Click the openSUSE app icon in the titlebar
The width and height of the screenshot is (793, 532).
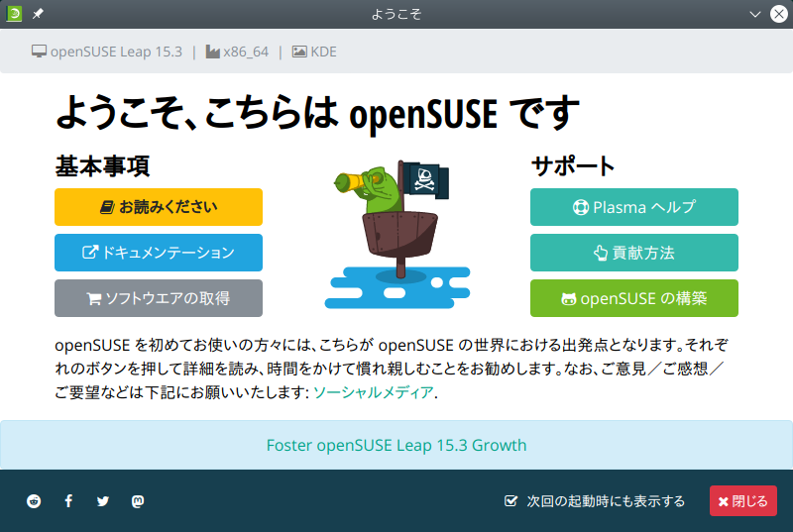14,14
